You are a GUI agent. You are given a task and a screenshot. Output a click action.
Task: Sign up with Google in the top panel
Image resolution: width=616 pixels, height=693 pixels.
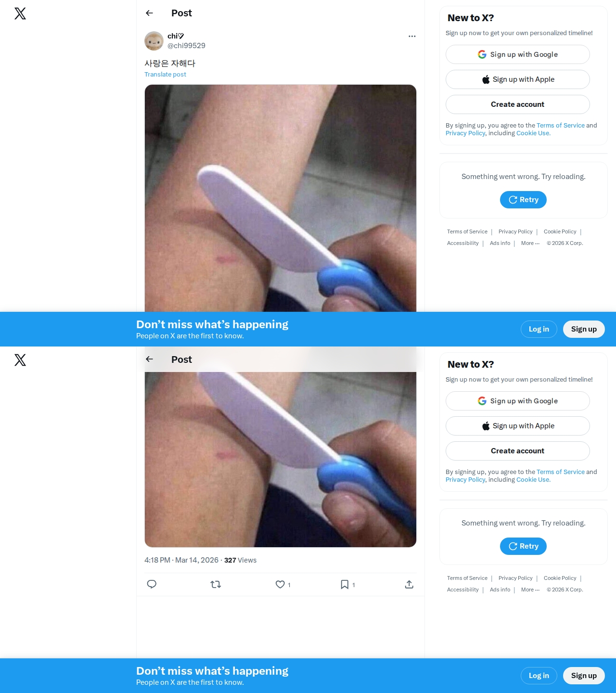pyautogui.click(x=518, y=54)
